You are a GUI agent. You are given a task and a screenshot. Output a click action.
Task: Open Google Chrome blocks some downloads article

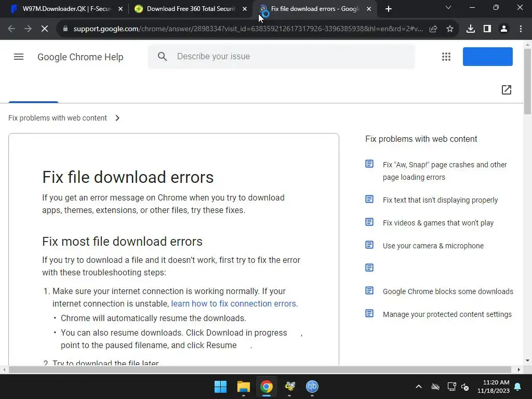point(448,291)
